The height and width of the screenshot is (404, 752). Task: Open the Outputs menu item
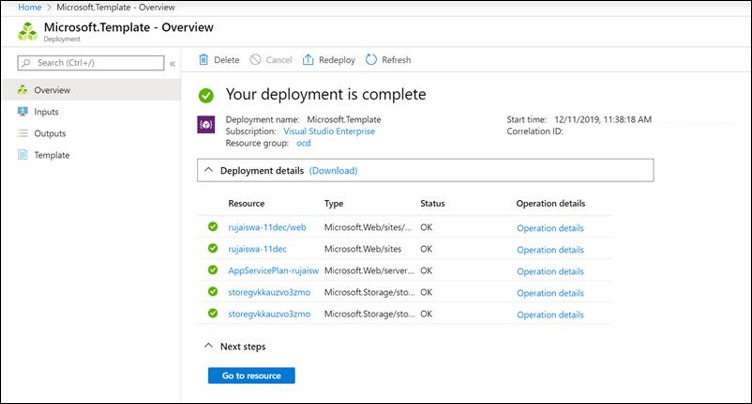point(50,133)
